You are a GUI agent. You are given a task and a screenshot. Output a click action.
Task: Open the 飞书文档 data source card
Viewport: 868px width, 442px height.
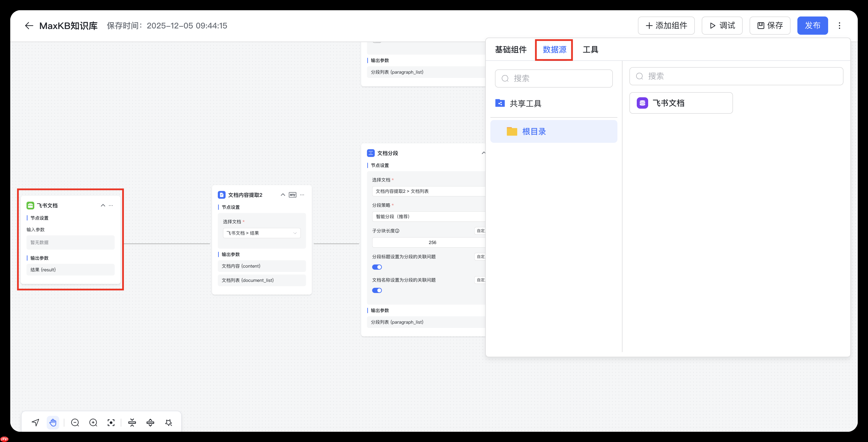681,103
